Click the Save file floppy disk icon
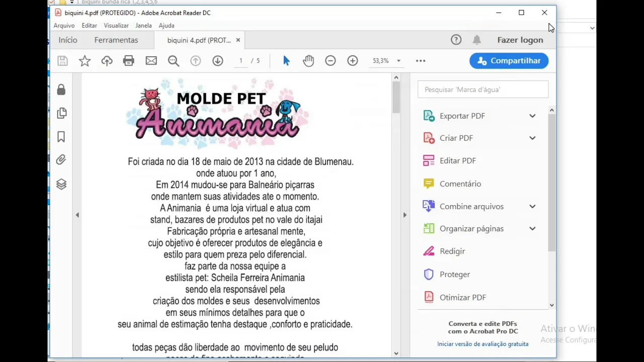Image resolution: width=644 pixels, height=362 pixels. click(62, 61)
